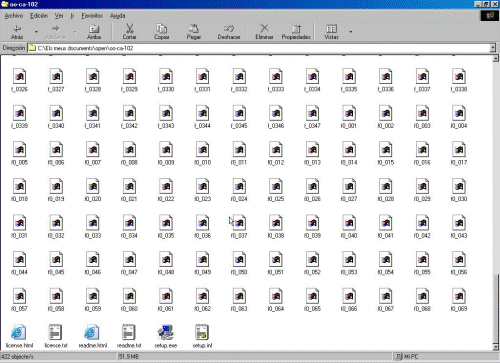
Task: Click the vertical scrollbar down arrow
Action: (496, 347)
